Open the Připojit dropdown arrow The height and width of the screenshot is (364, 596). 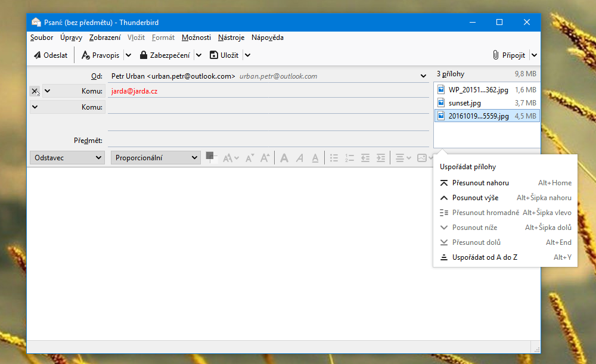(x=535, y=55)
